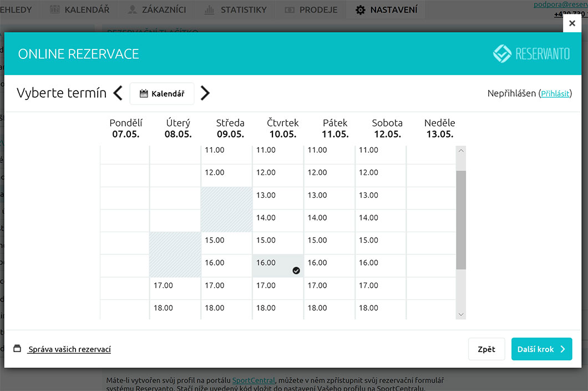The image size is (588, 391).
Task: Pick the Friday 13.00 time slot
Action: [x=329, y=198]
